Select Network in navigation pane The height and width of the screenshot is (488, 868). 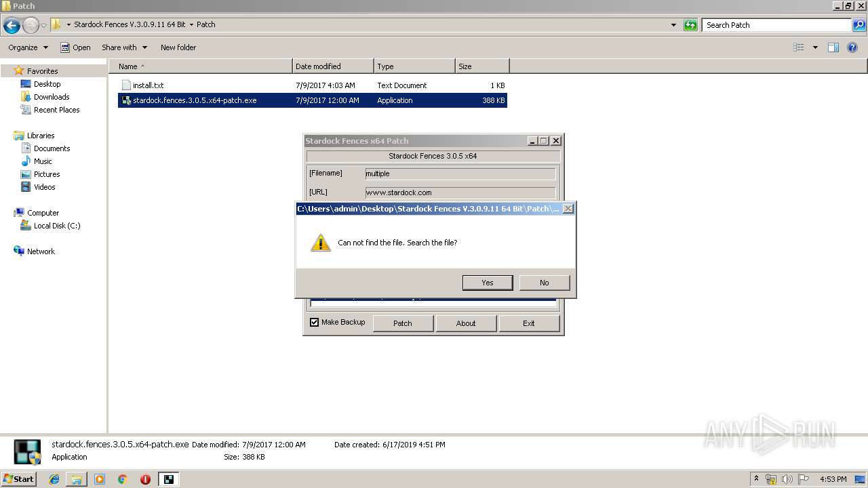pos(41,251)
